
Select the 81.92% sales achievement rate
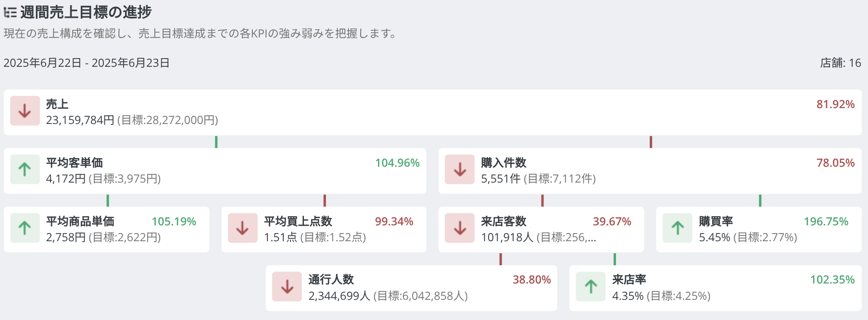[835, 104]
